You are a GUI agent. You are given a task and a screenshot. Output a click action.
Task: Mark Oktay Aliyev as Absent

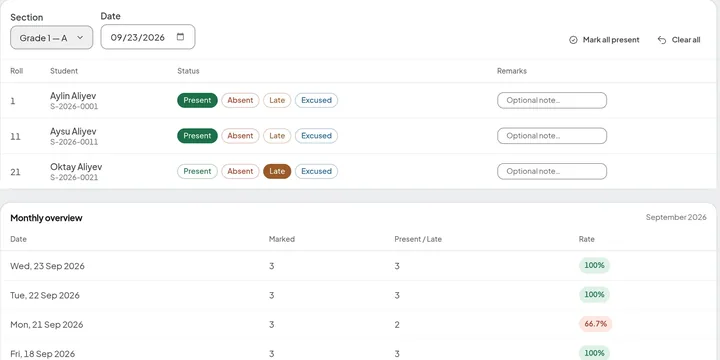(x=240, y=171)
